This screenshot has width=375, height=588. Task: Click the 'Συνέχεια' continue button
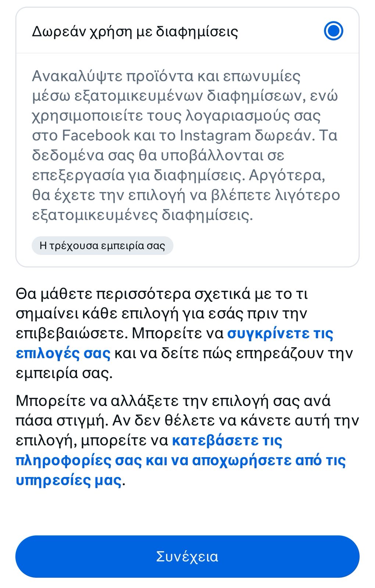tap(187, 556)
